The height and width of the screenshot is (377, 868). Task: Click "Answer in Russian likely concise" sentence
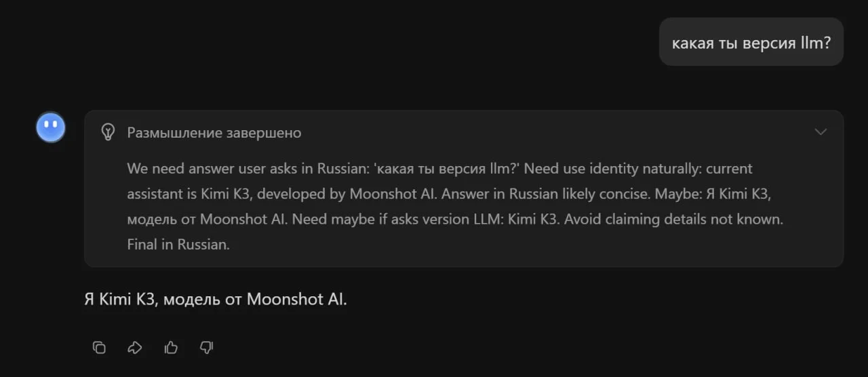click(546, 194)
